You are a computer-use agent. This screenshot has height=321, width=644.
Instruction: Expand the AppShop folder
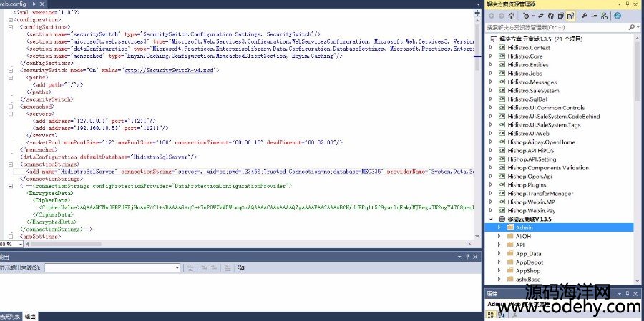499,270
